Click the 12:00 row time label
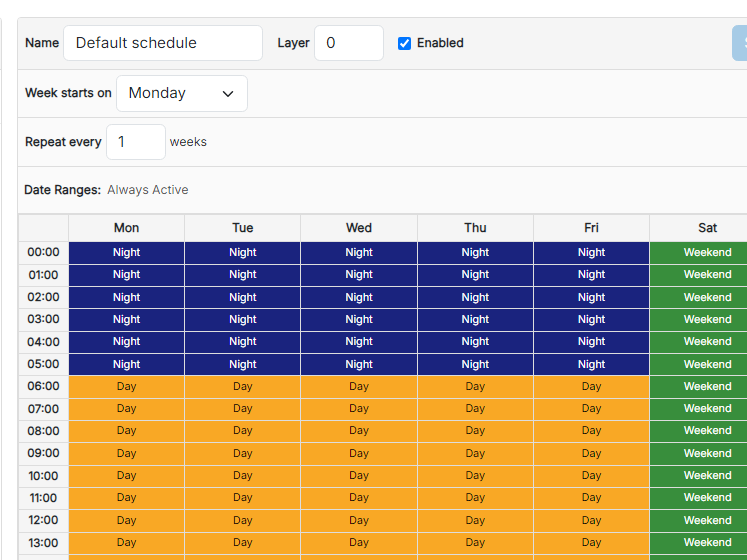The image size is (747, 560). point(43,520)
